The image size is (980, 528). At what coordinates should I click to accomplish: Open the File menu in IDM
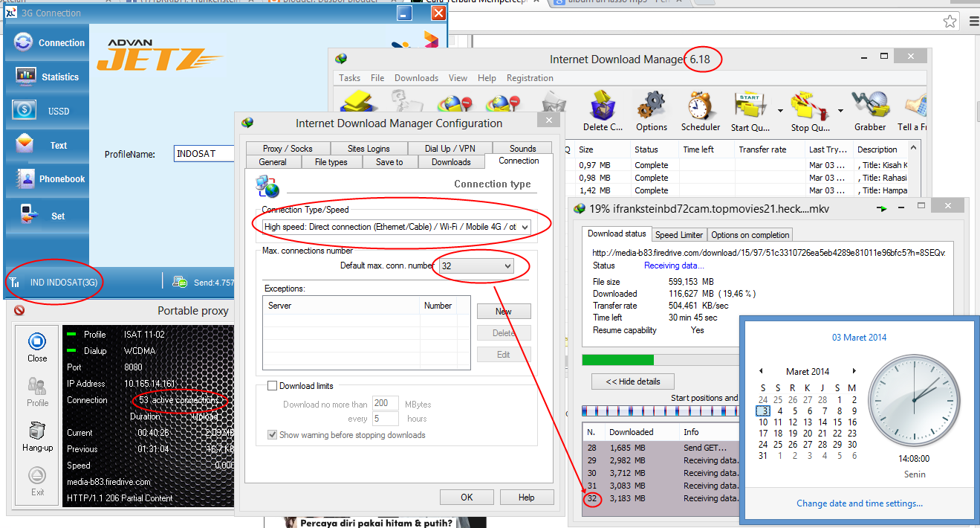click(377, 78)
